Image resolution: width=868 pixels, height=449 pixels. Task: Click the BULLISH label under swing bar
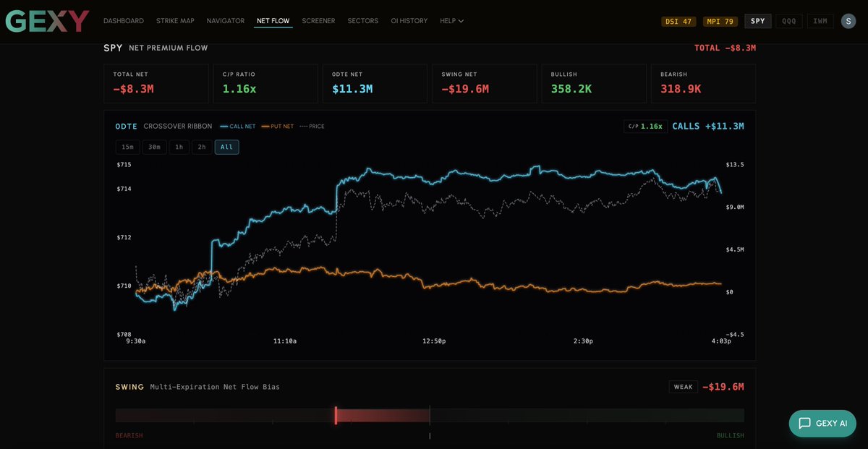(x=731, y=435)
